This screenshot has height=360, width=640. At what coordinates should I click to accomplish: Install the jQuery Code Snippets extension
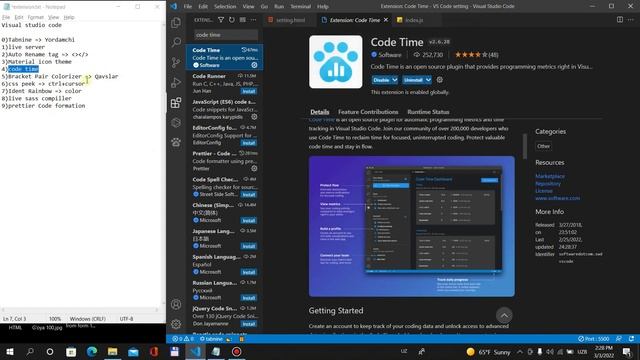(x=249, y=324)
